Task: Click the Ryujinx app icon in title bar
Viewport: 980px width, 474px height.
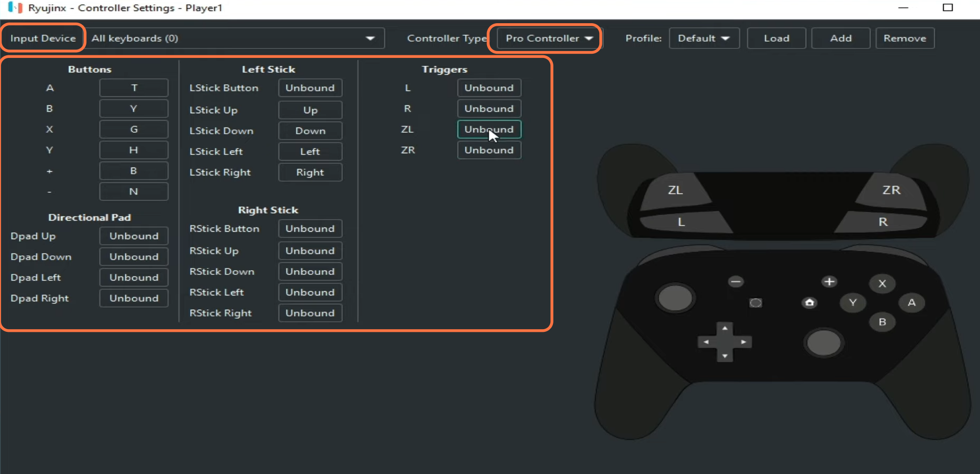Action: point(15,7)
